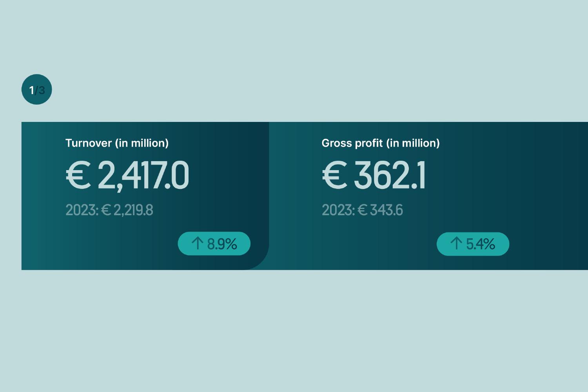Click the 2023: € 2,219.8 comparison text
Viewport: 588px width, 392px height.
[109, 210]
